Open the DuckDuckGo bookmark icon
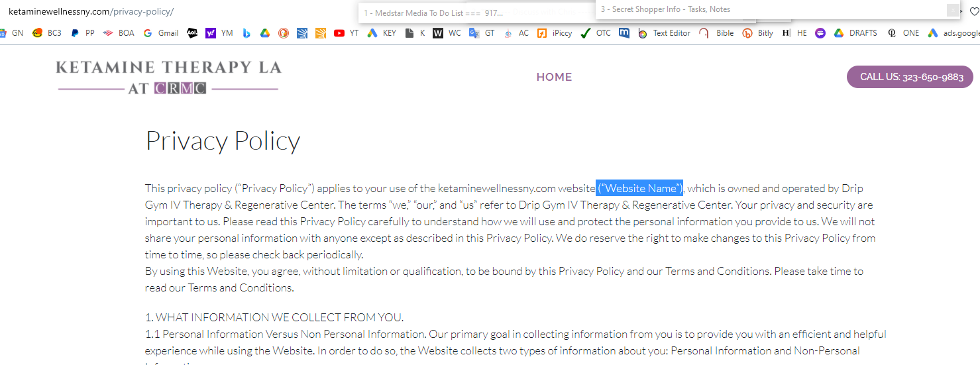The width and height of the screenshot is (980, 365). pyautogui.click(x=284, y=33)
